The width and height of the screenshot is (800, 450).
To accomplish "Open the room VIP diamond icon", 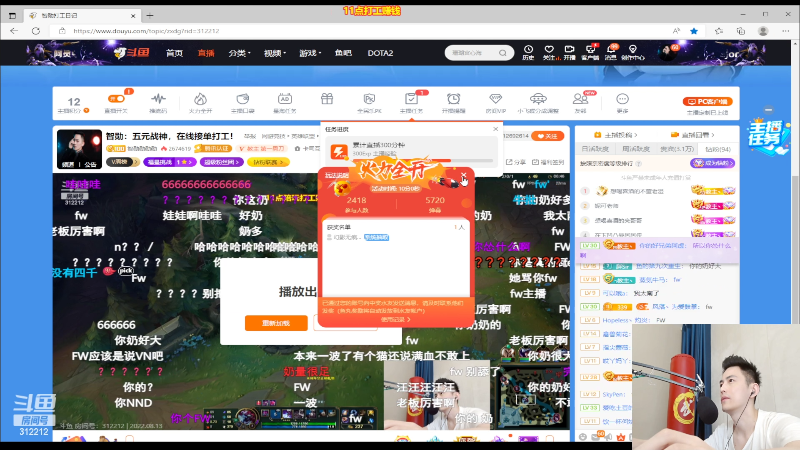I will point(495,99).
